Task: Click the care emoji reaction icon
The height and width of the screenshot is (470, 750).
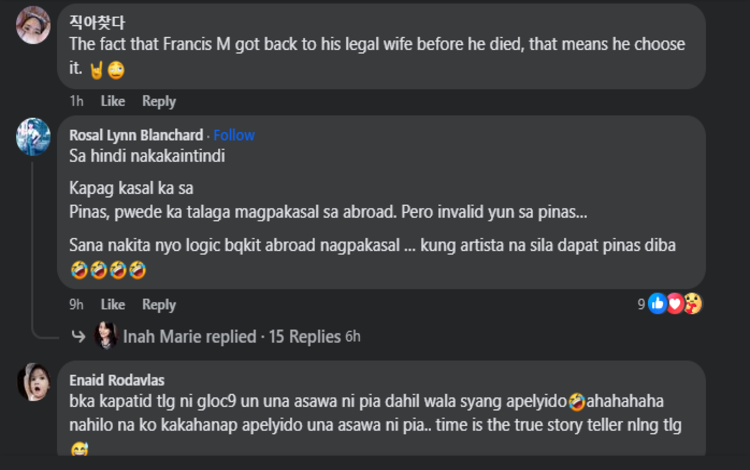Action: click(x=692, y=303)
